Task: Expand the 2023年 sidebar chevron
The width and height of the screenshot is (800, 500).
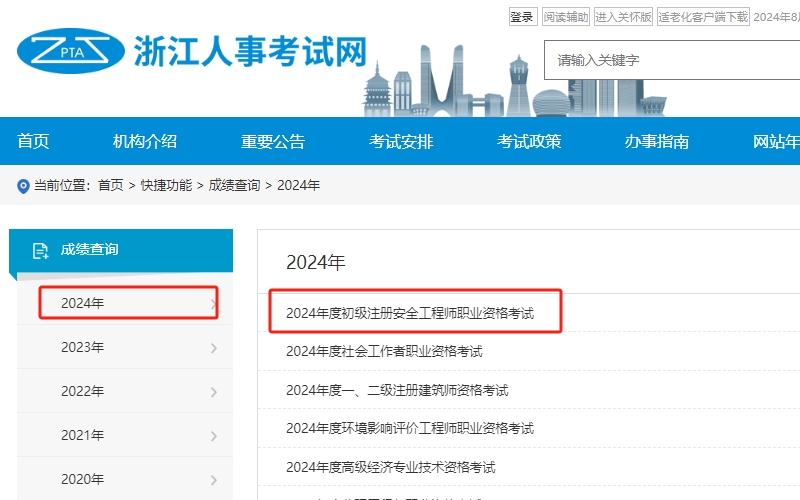Action: 213,348
